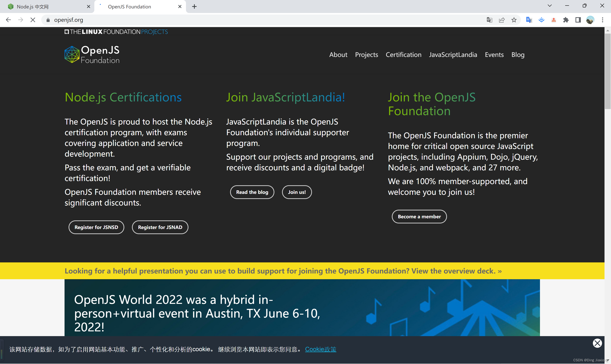Click the scrollbar up arrow

(608, 30)
